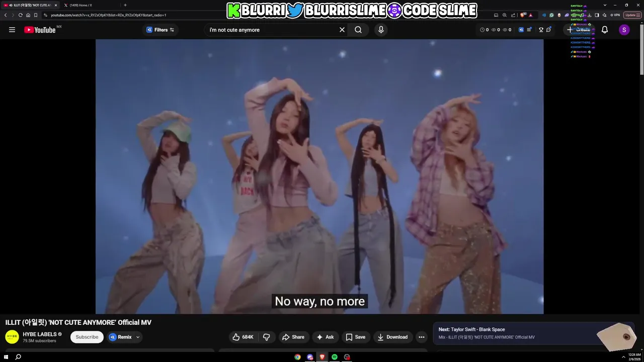
Task: Open YouTube notifications bell
Action: coord(605,30)
